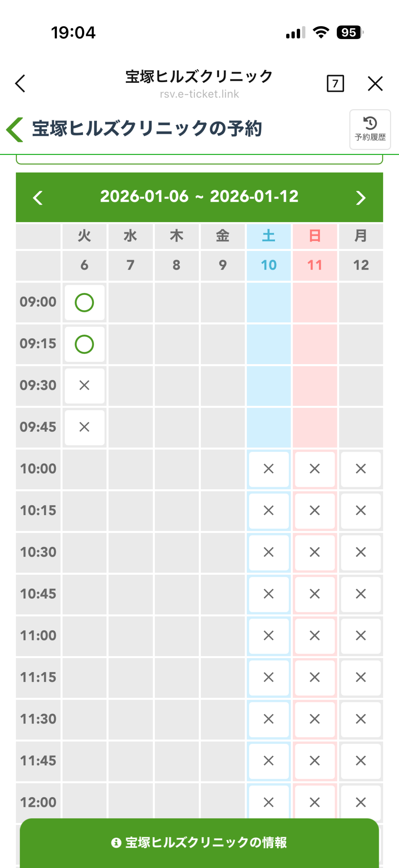Go to the previous week

click(38, 198)
